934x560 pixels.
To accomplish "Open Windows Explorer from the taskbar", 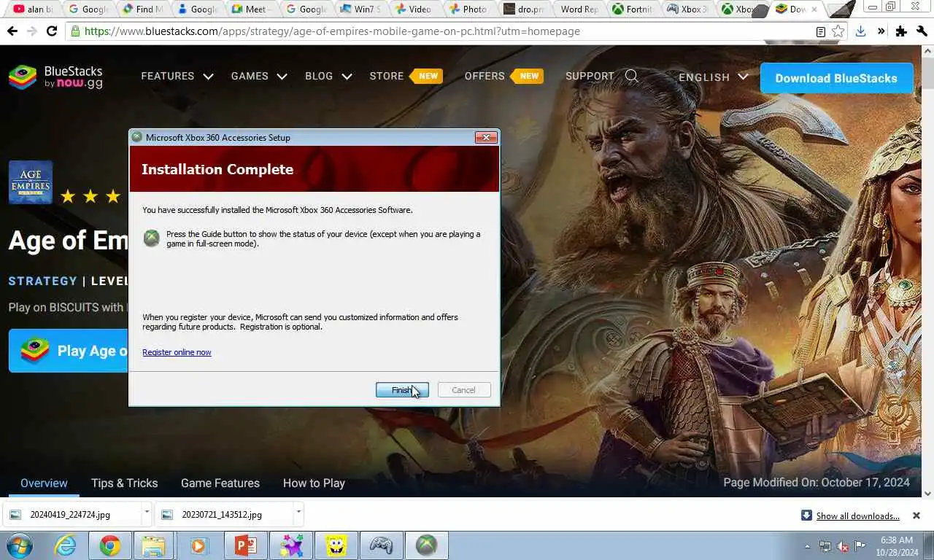I will pos(154,545).
